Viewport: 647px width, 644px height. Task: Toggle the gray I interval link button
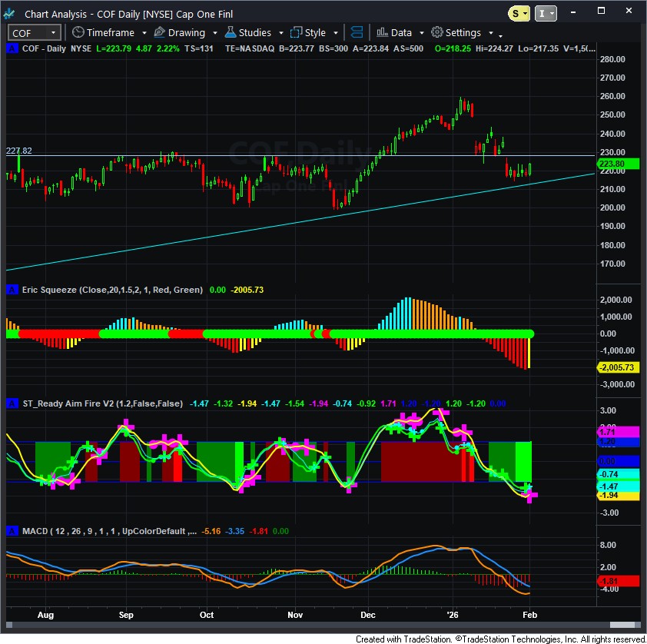click(545, 13)
